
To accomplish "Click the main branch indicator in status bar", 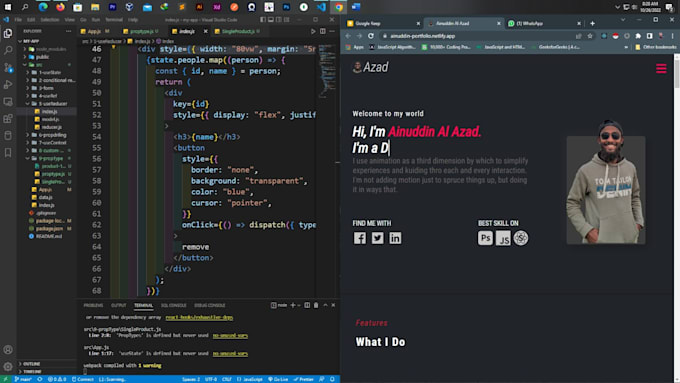I will (23, 379).
